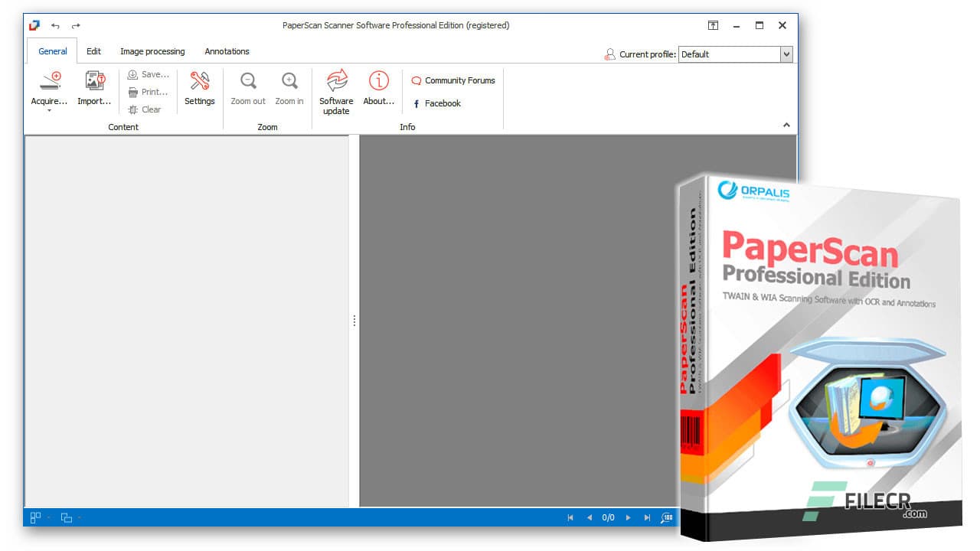The height and width of the screenshot is (551, 980).
Task: Open the Current profile dropdown
Action: 786,54
